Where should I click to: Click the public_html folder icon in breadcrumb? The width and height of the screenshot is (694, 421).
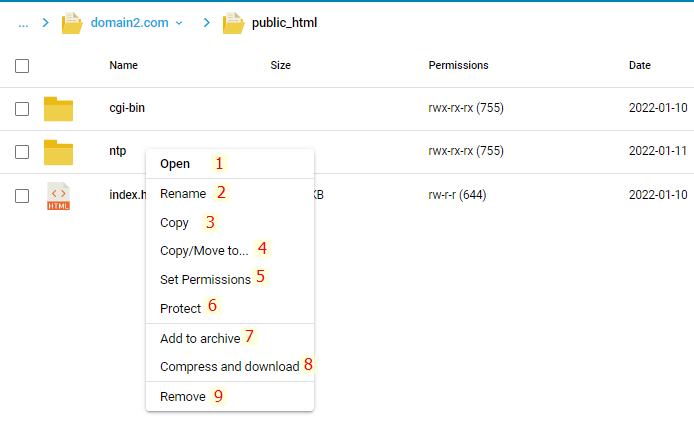pos(233,22)
